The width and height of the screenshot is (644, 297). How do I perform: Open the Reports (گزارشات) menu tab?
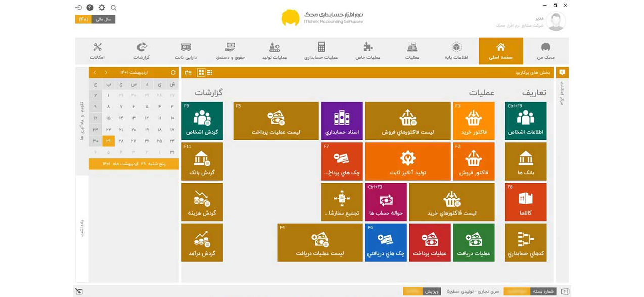(x=142, y=51)
